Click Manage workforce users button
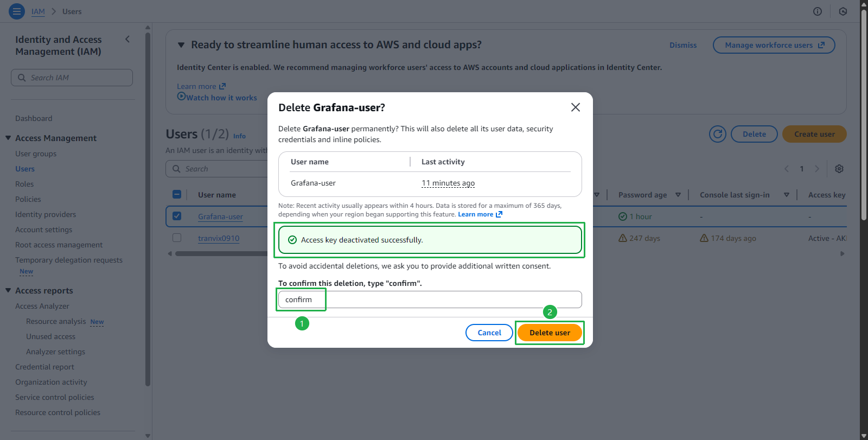This screenshot has height=440, width=868. [774, 45]
